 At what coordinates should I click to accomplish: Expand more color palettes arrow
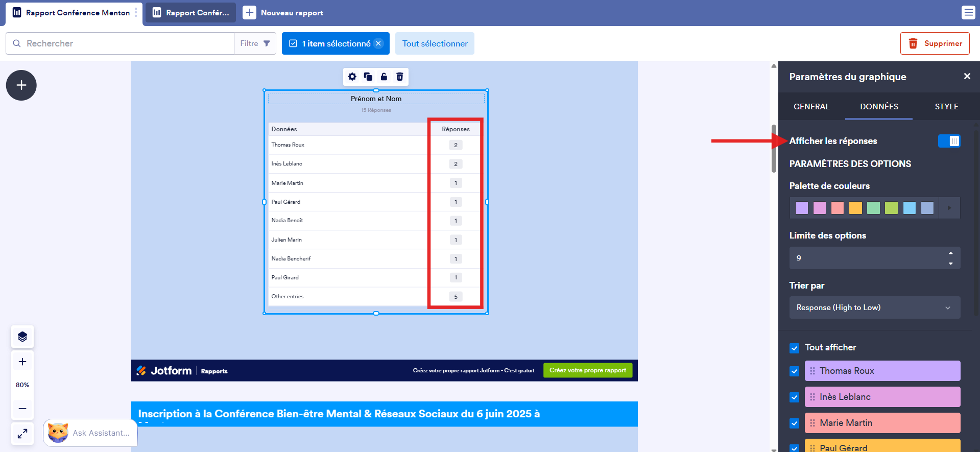coord(949,208)
